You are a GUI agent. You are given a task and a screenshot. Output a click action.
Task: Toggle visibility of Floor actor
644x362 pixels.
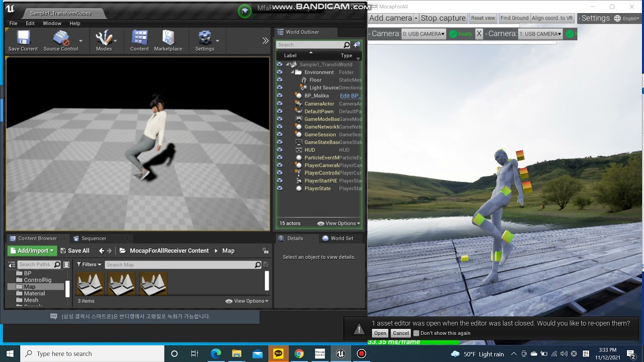tap(279, 80)
